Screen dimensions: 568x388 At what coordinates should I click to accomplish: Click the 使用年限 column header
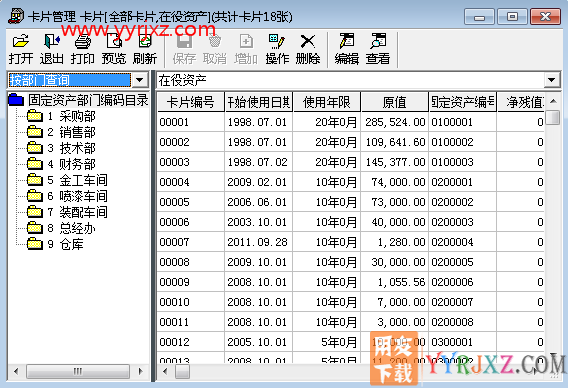327,102
